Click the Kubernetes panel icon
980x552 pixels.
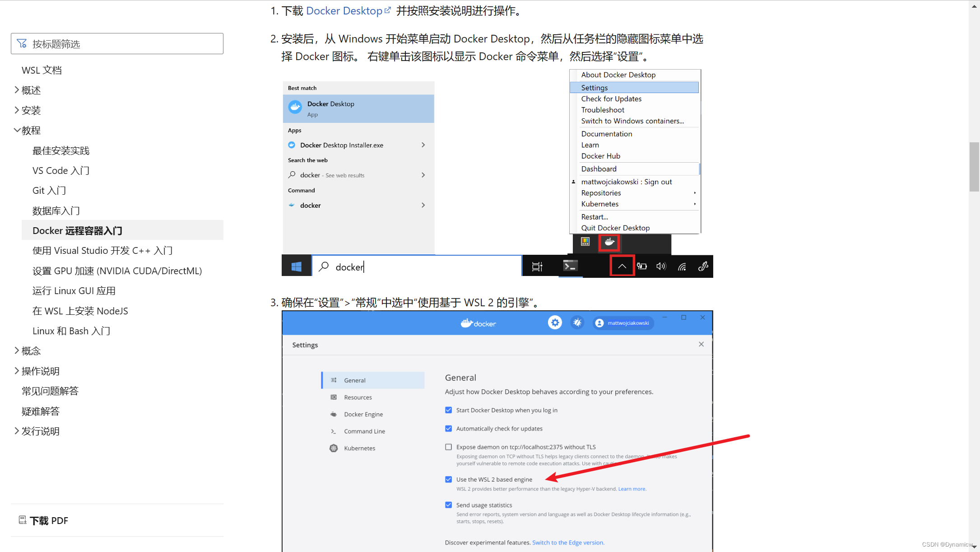click(x=334, y=448)
